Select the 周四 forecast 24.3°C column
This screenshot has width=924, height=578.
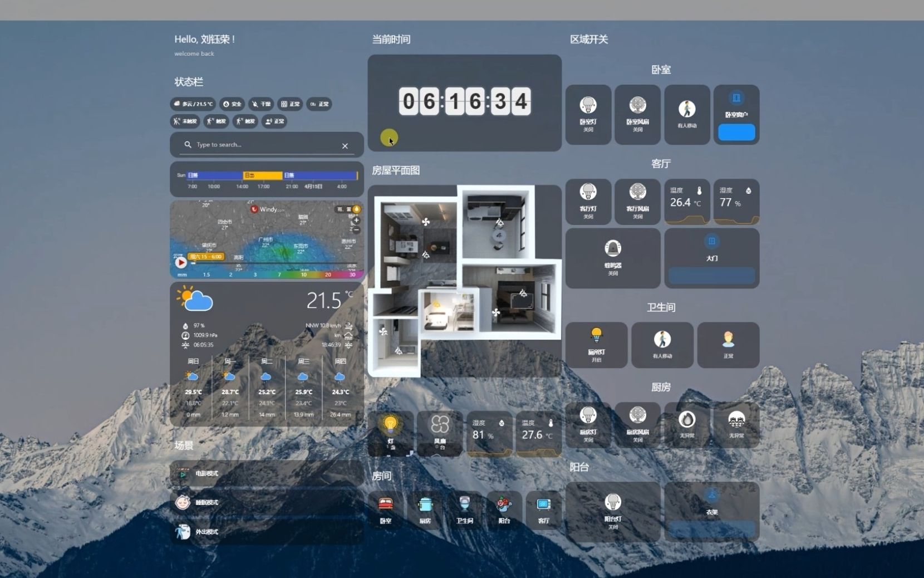[x=340, y=388]
